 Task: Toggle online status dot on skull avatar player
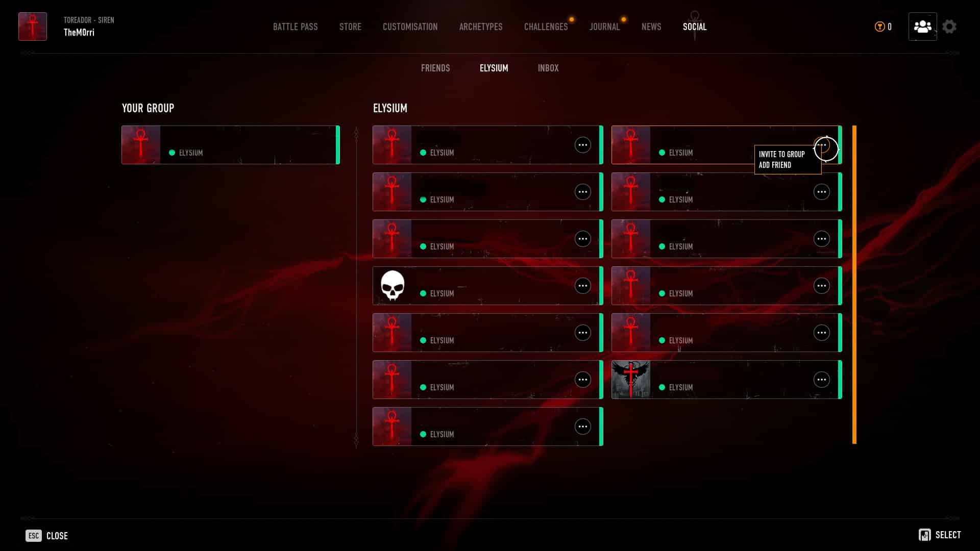coord(423,293)
